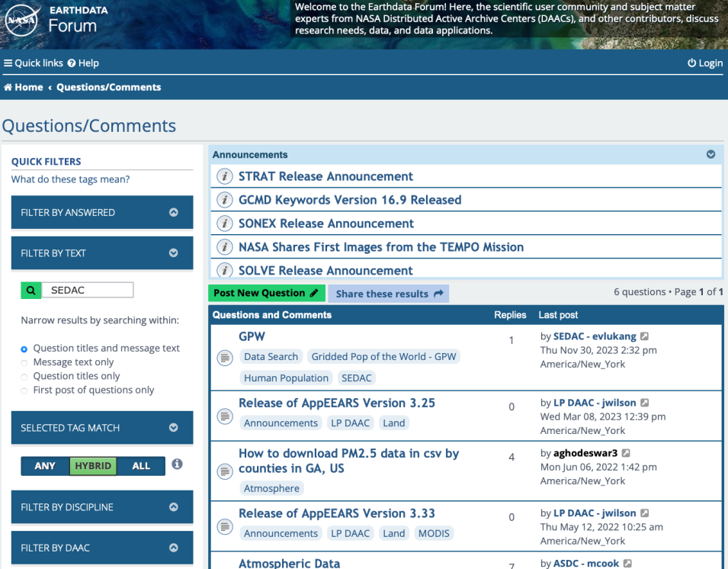Open the STRAT Release Announcement link

(326, 176)
